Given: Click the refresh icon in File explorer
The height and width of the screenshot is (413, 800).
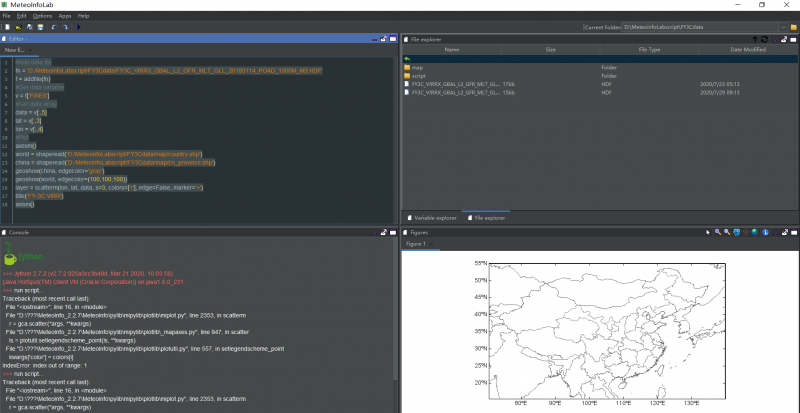Looking at the screenshot, I should pyautogui.click(x=764, y=38).
